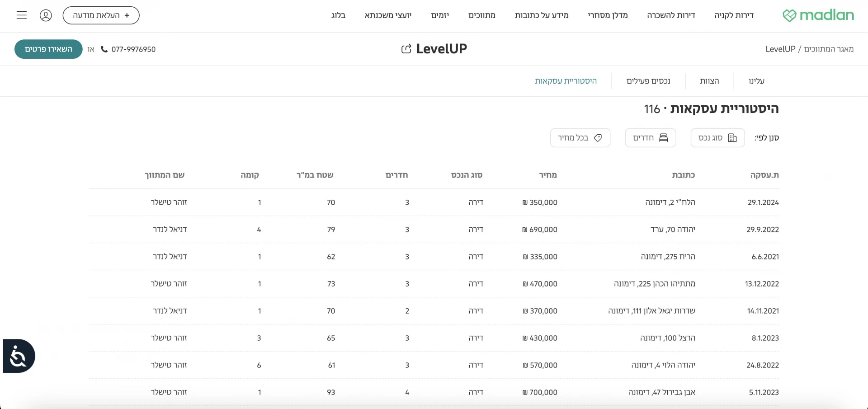The width and height of the screenshot is (868, 409).
Task: Open בלוג in navigation
Action: pos(338,15)
